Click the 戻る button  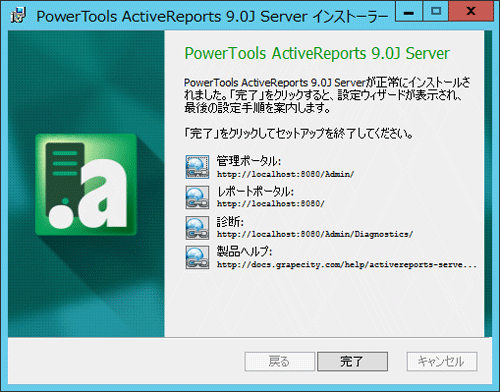click(279, 361)
